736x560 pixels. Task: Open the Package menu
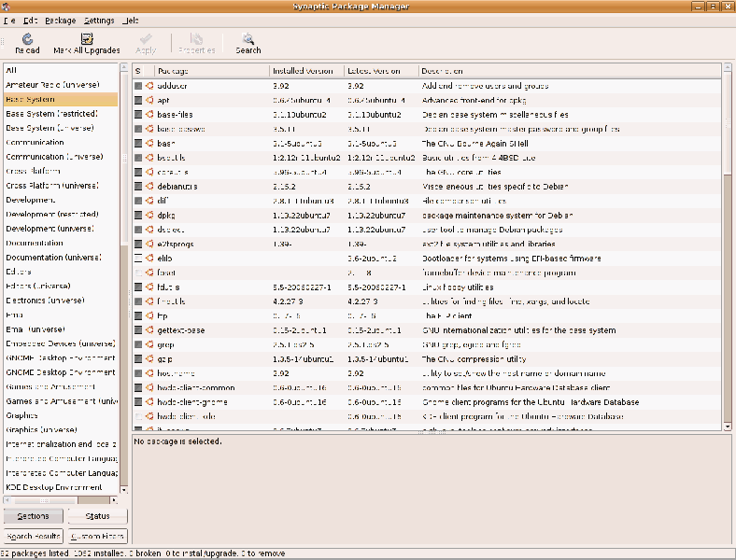point(60,21)
